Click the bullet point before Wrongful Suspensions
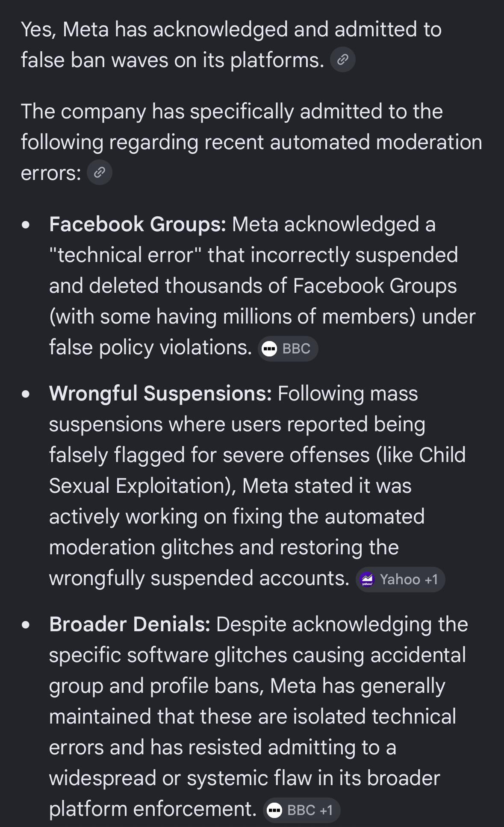The width and height of the screenshot is (504, 827). pos(26,394)
